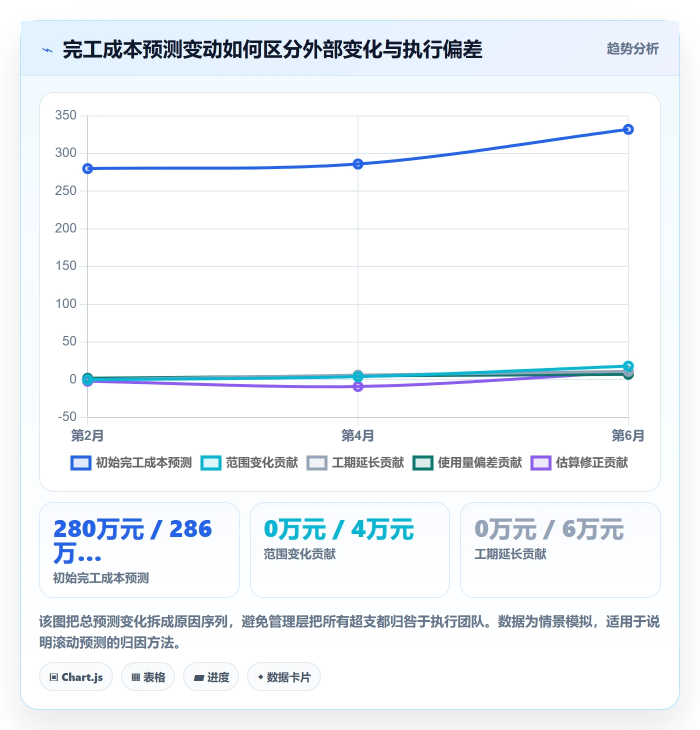Viewport: 700px width, 730px height.
Task: Open the 初始完工成本预测 data card
Action: [x=139, y=550]
